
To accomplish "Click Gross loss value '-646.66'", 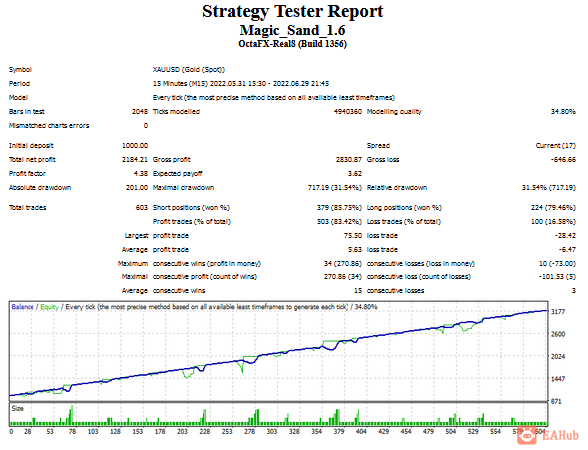I will coord(563,160).
